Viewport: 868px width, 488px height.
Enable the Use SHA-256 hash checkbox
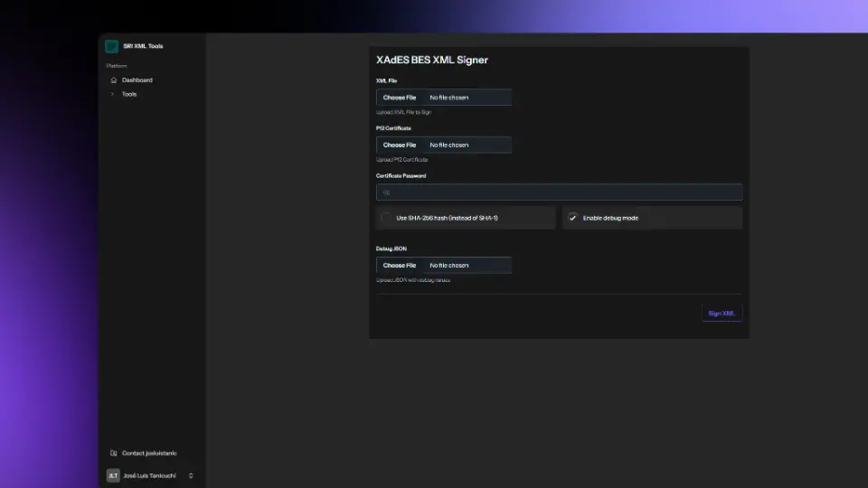pos(387,218)
